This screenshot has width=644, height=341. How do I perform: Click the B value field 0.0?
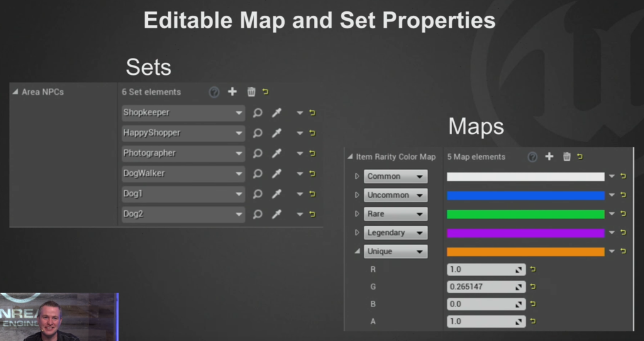coord(486,304)
